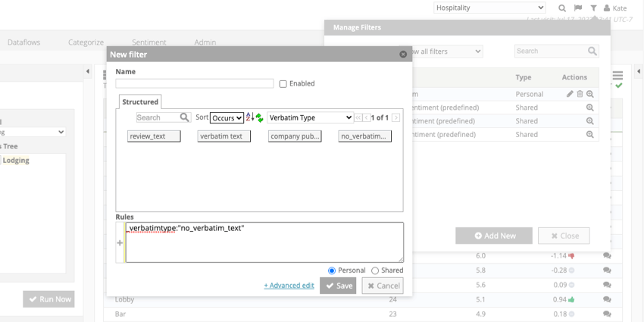This screenshot has width=644, height=322.
Task: Open the Admin menu
Action: (205, 42)
